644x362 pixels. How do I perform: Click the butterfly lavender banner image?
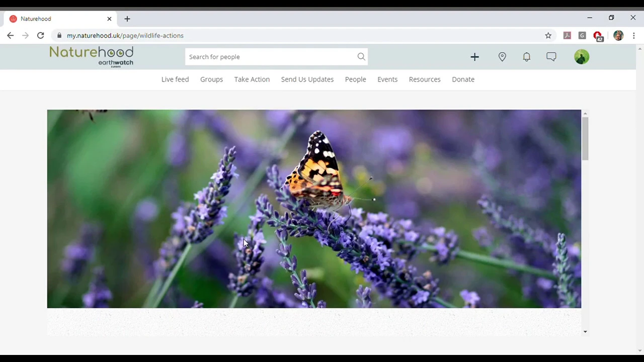pos(314,209)
